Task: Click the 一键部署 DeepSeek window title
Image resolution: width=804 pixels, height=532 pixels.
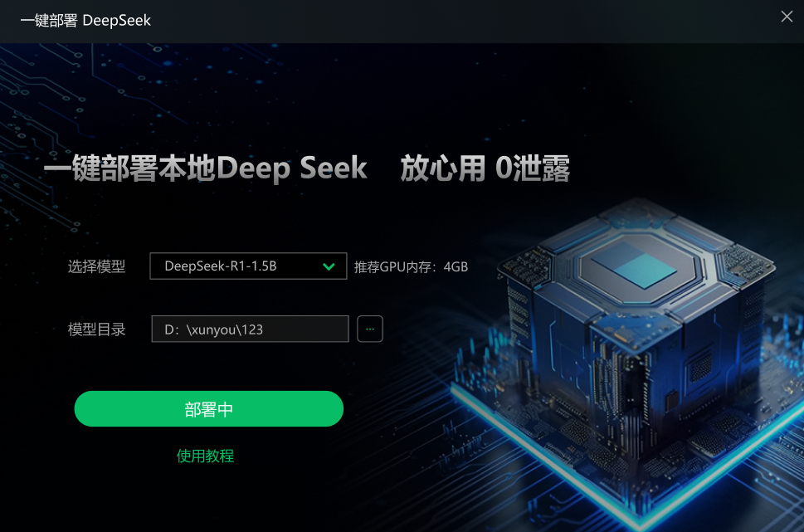Action: (85, 21)
